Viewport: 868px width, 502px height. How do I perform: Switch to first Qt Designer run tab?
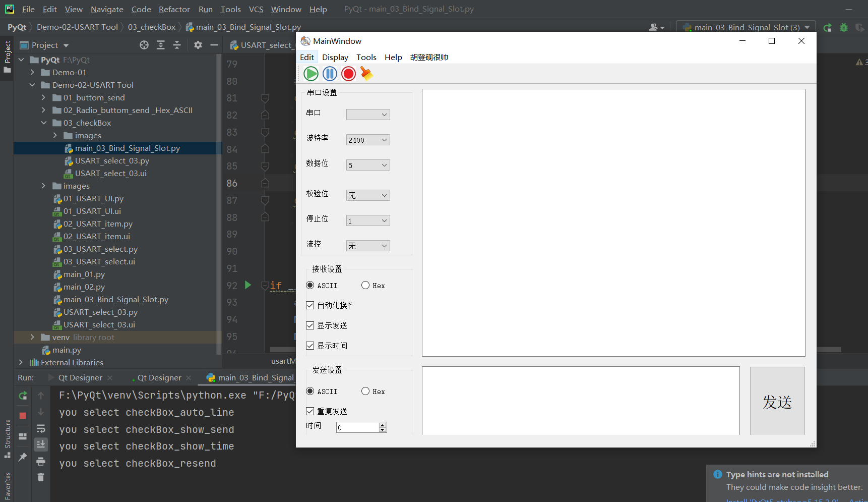pos(80,377)
